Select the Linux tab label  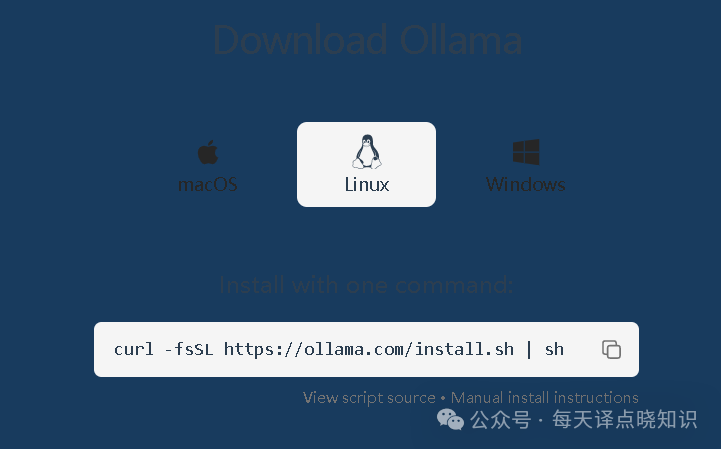pyautogui.click(x=367, y=184)
